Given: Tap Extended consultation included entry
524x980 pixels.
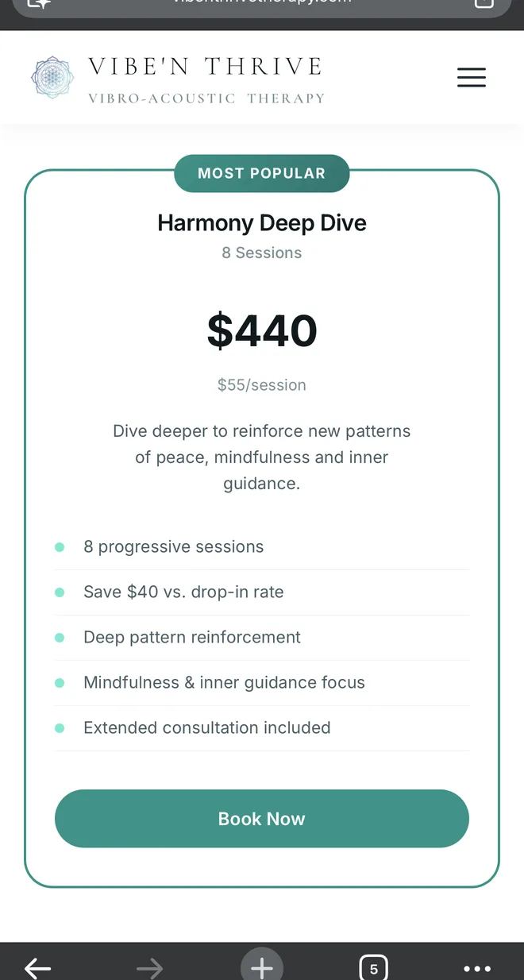Looking at the screenshot, I should (x=206, y=727).
